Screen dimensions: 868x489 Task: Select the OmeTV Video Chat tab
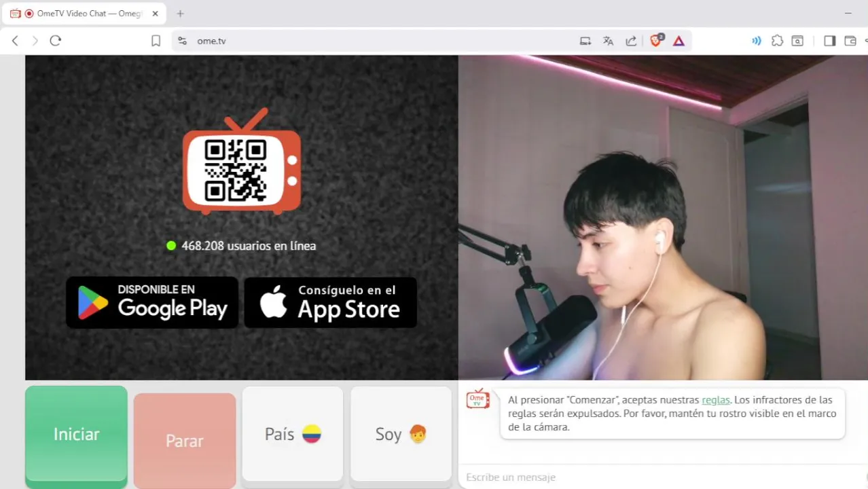pos(84,14)
